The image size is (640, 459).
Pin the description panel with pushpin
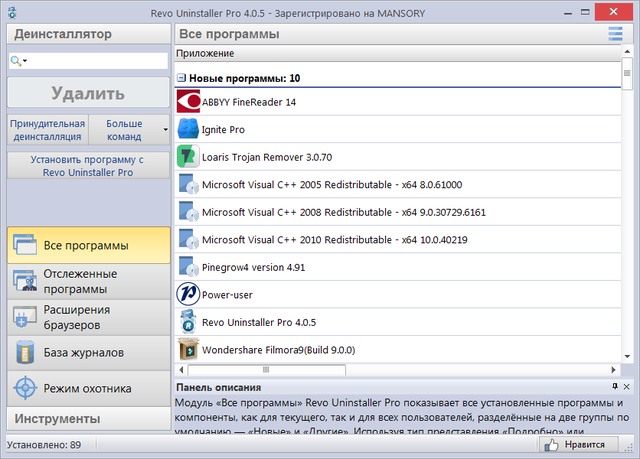[615, 386]
